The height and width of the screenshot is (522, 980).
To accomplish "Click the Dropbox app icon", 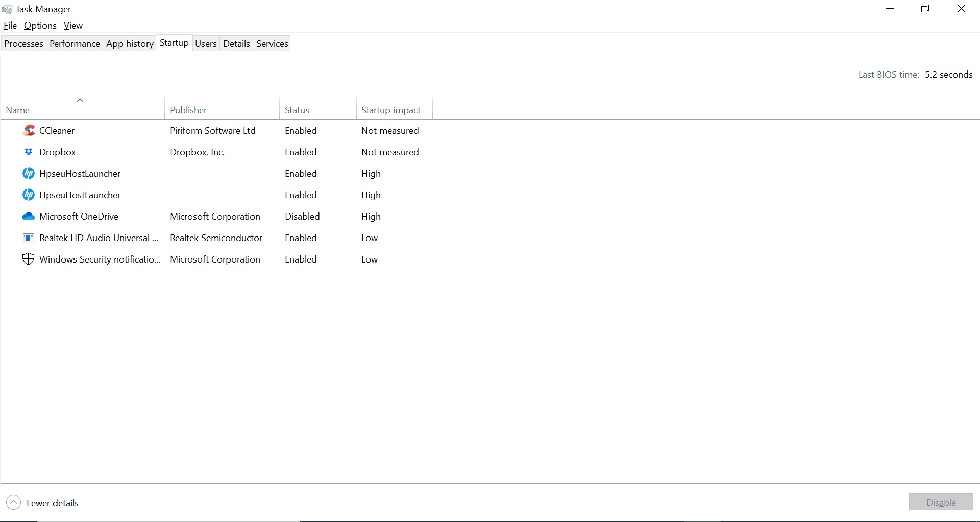I will (29, 152).
